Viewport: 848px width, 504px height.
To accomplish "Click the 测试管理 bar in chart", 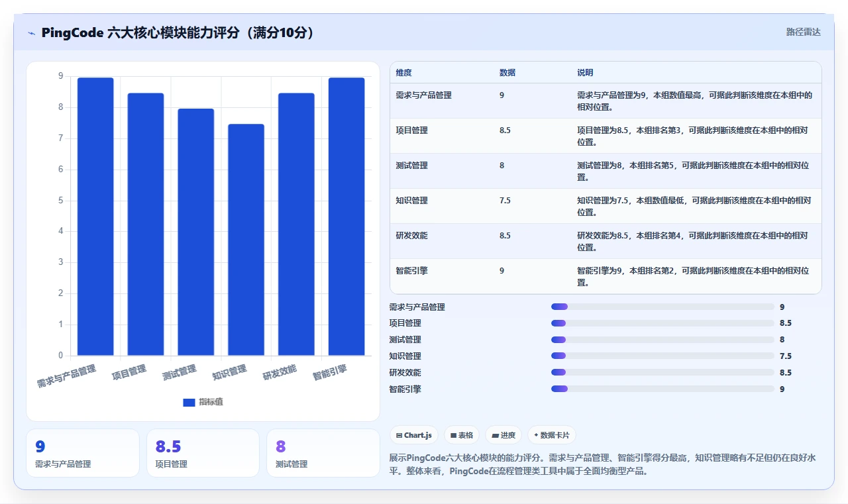I will click(196, 232).
